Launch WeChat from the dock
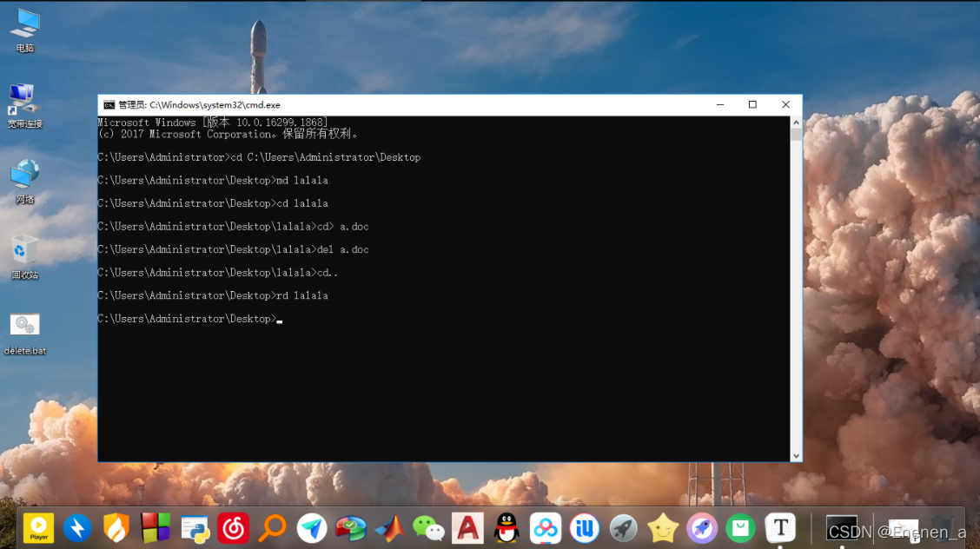The image size is (980, 549). coord(427,527)
